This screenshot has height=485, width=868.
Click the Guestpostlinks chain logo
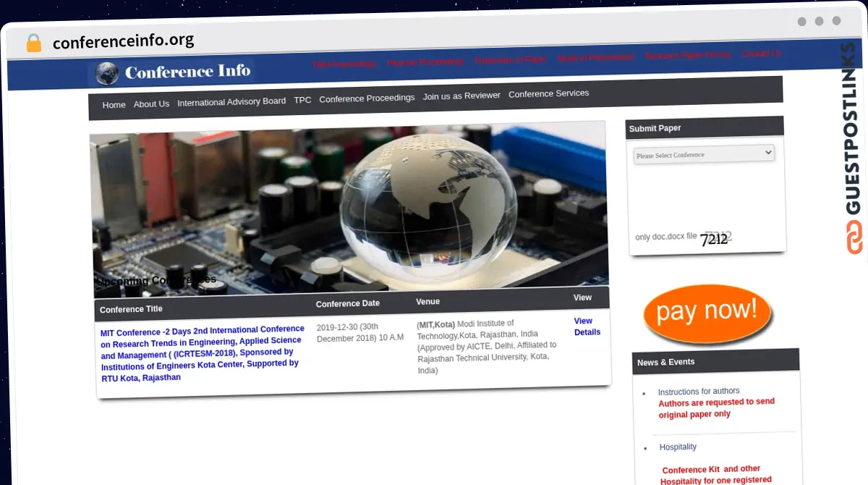pos(854,237)
